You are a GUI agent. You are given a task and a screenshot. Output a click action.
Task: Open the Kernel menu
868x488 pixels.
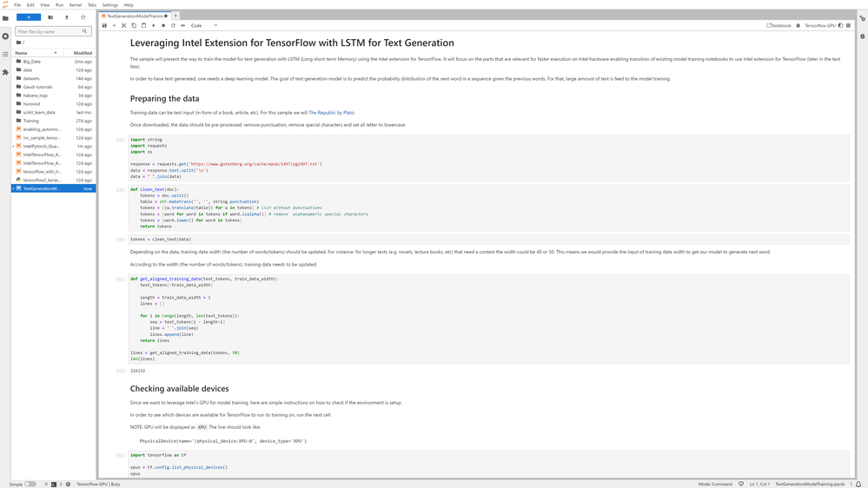[76, 4]
